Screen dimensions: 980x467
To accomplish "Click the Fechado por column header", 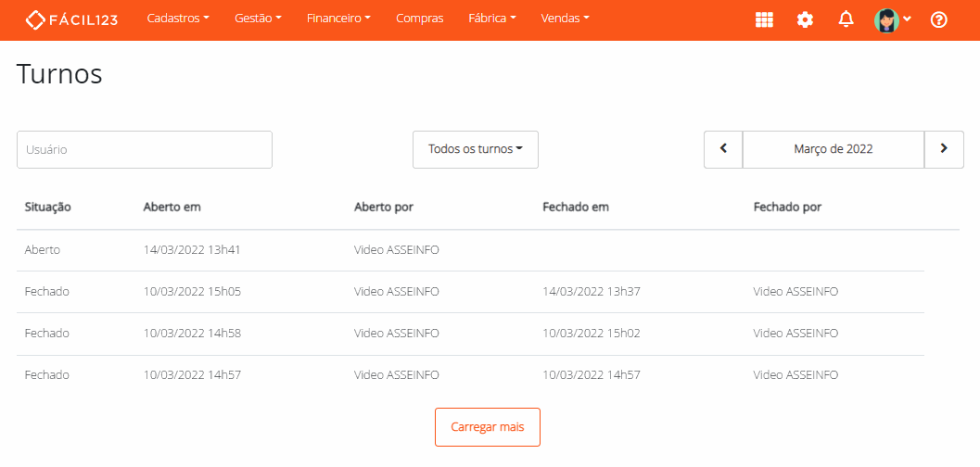I will click(787, 208).
